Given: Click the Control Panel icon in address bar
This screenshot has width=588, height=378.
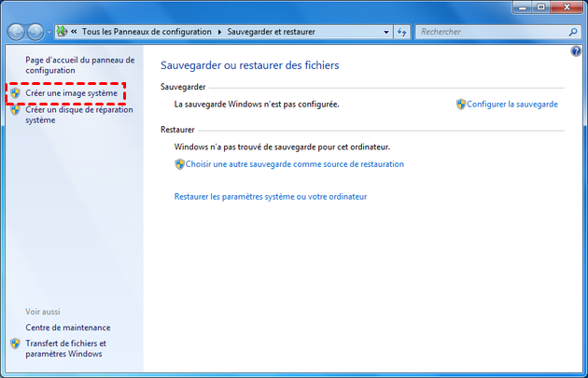Looking at the screenshot, I should 62,32.
